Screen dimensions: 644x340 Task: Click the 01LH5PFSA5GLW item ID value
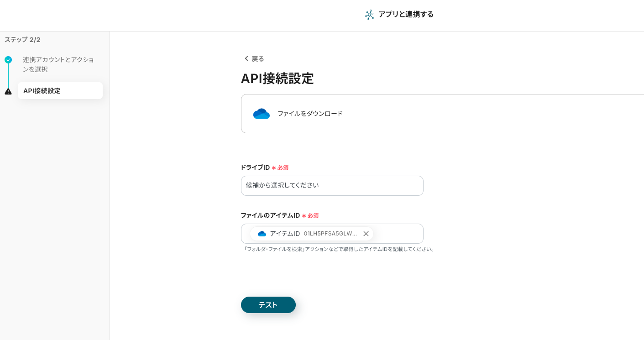pos(330,234)
